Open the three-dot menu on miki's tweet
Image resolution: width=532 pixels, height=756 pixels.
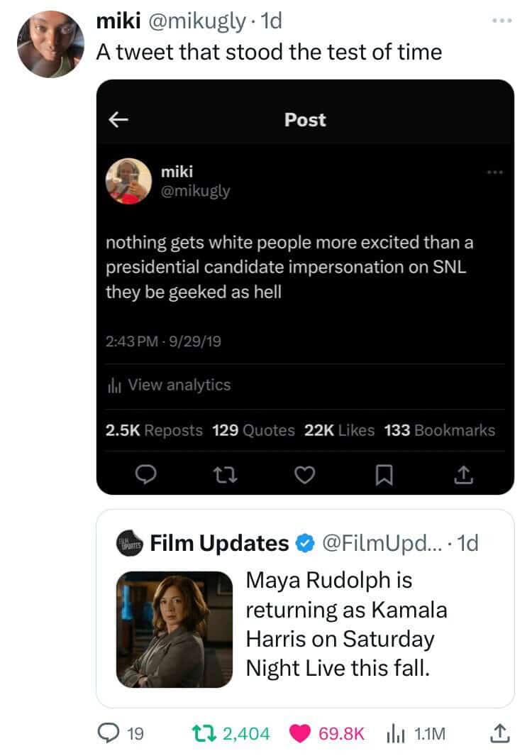[x=501, y=21]
